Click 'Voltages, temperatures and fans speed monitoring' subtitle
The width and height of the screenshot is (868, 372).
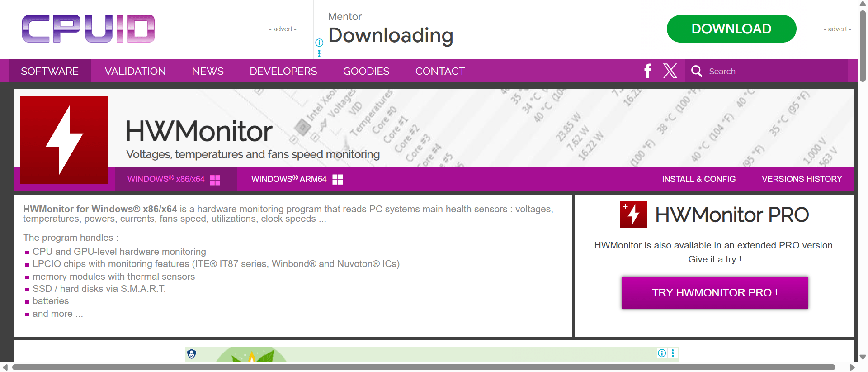click(x=253, y=154)
